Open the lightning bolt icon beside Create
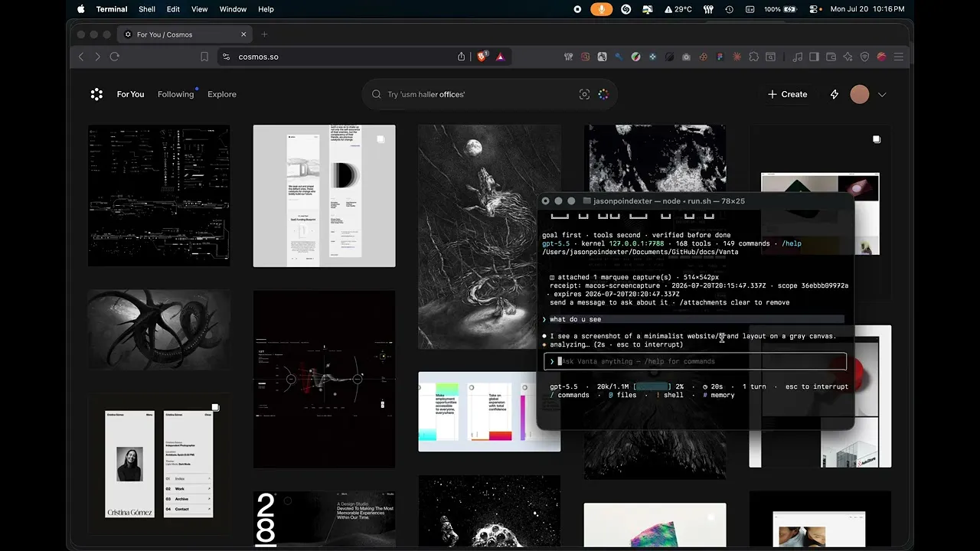 tap(835, 94)
